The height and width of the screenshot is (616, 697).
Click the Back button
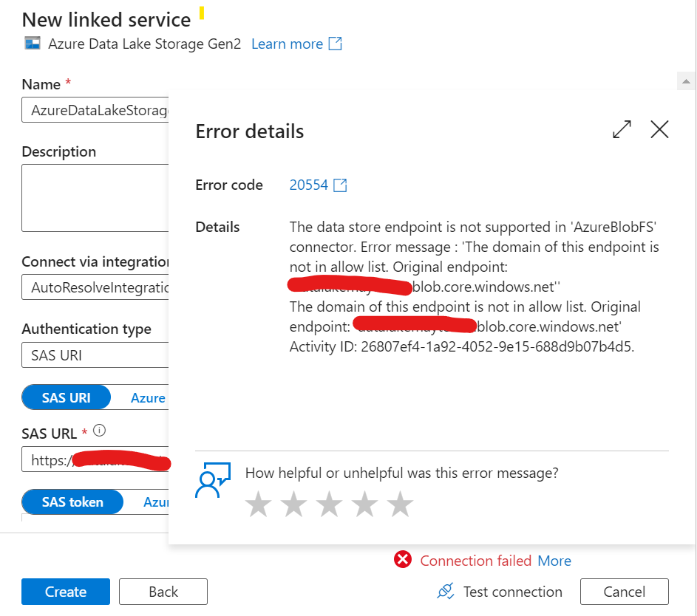pos(163,591)
